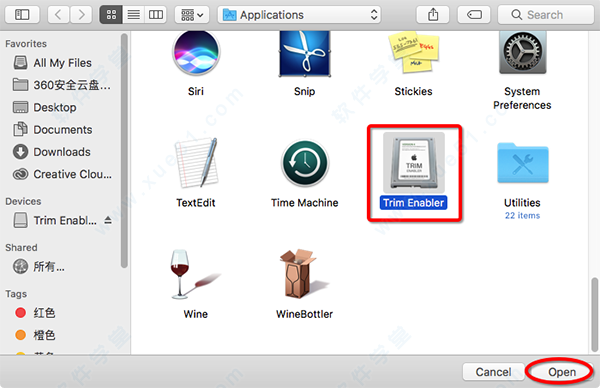The height and width of the screenshot is (388, 600).
Task: Click the System Preferences name label
Action: pyautogui.click(x=522, y=98)
